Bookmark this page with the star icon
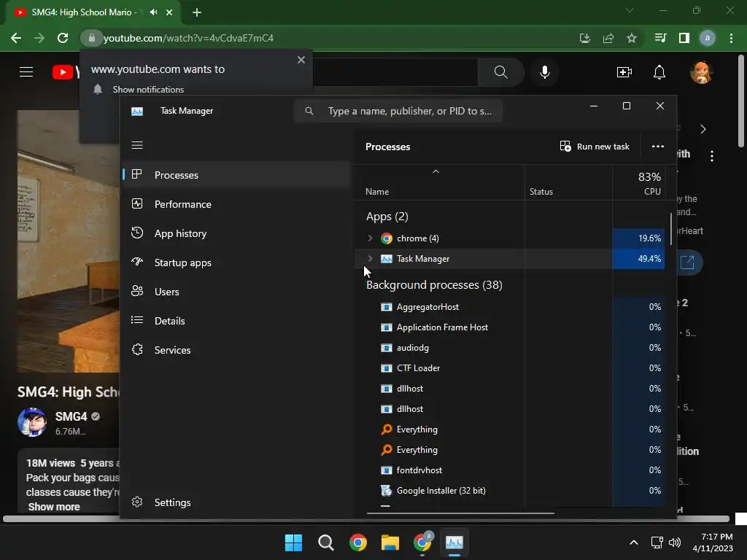The height and width of the screenshot is (560, 747). 632,38
